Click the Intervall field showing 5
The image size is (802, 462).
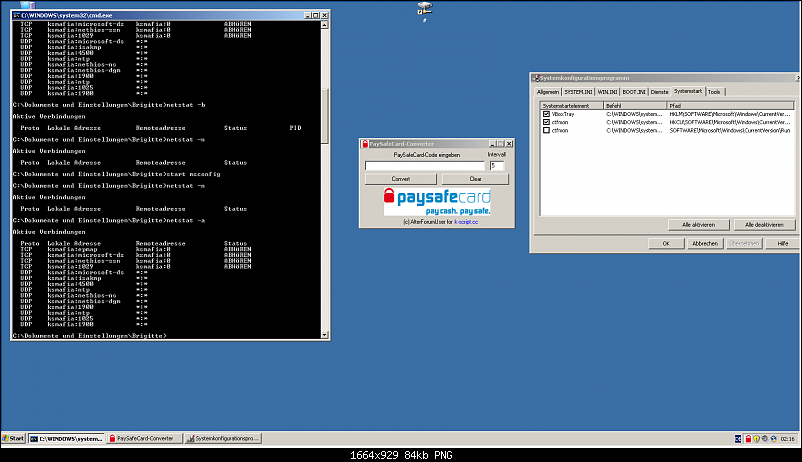pos(496,166)
